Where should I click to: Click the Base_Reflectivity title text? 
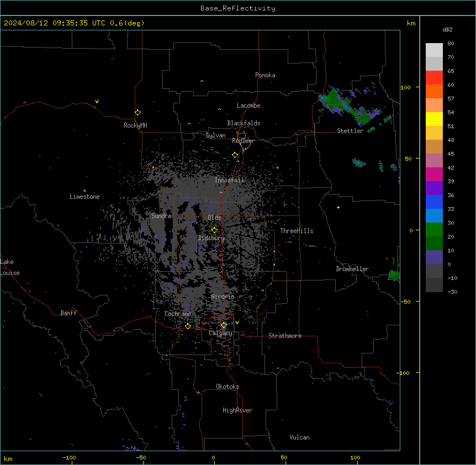click(238, 8)
